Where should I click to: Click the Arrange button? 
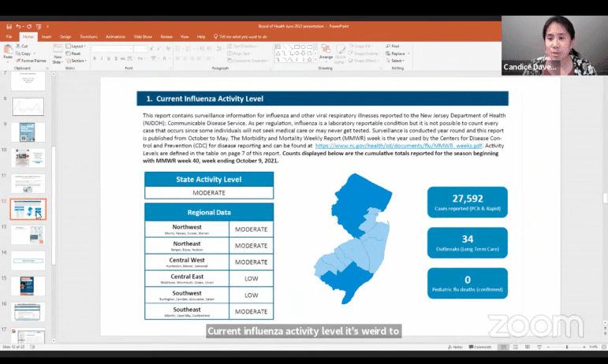click(326, 52)
